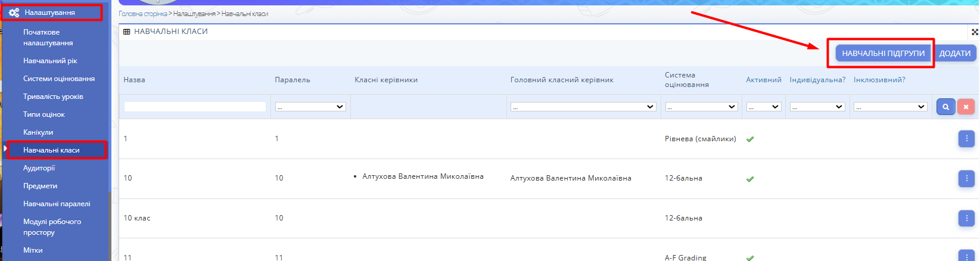
Task: Expand the Система оцінювання filter dropdown
Action: (701, 107)
